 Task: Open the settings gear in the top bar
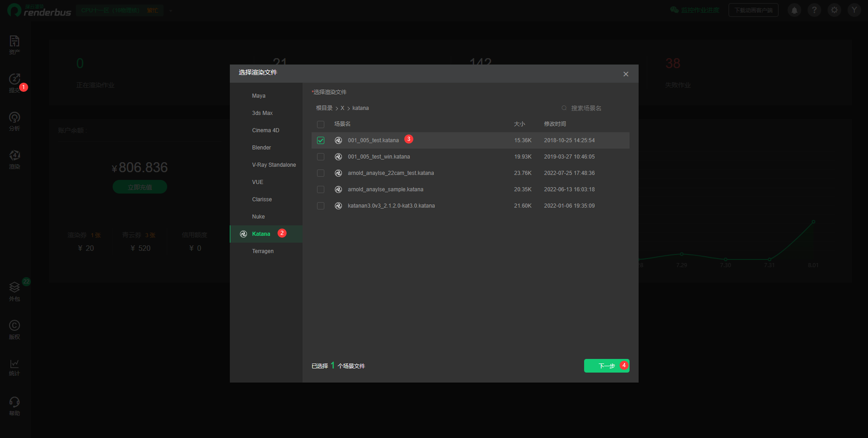[x=834, y=10]
